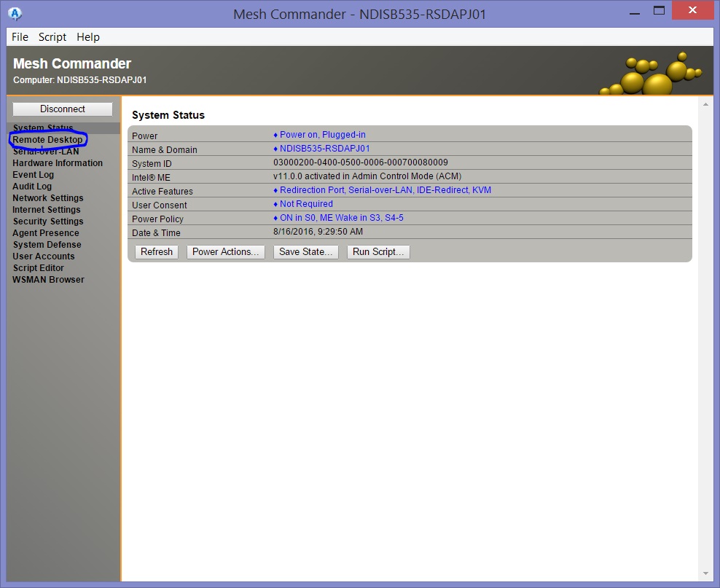Click the 'Power Policy' row label
Screen dimensions: 720x588
157,219
